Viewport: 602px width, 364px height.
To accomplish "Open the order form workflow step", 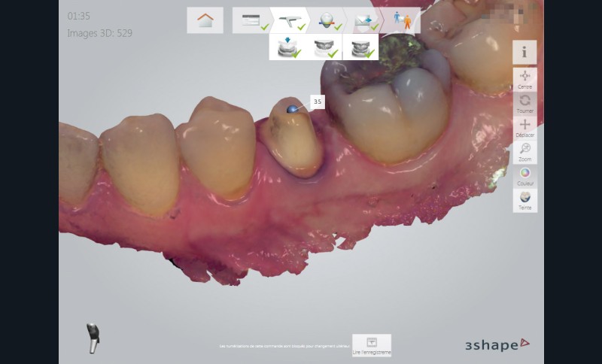I will [251, 21].
